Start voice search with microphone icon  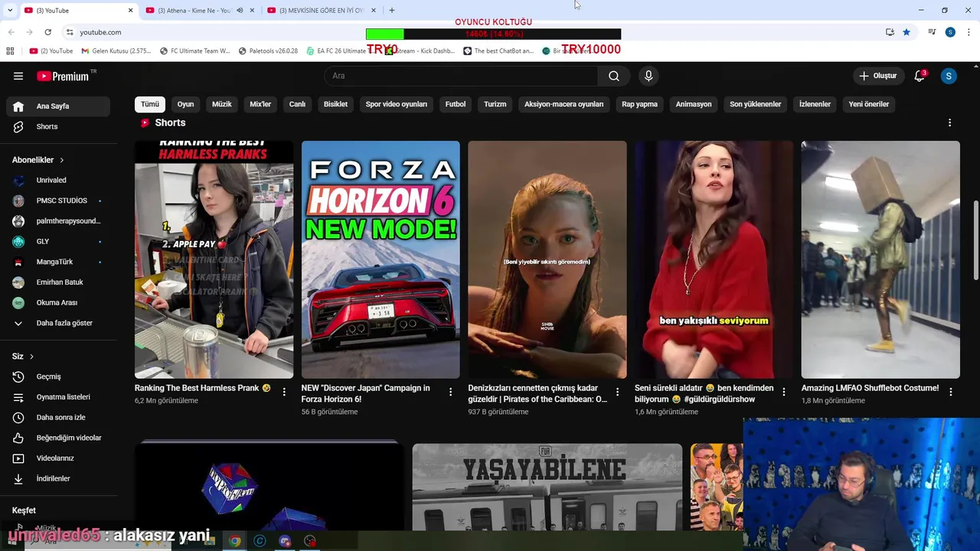coord(648,76)
